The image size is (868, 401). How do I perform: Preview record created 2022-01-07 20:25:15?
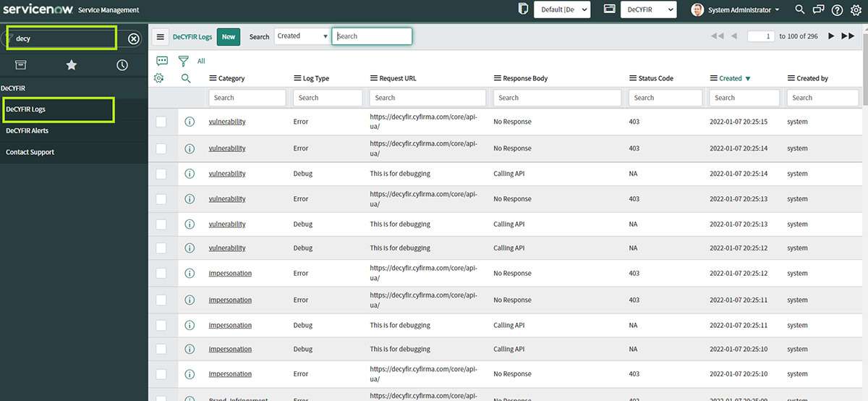tap(190, 122)
